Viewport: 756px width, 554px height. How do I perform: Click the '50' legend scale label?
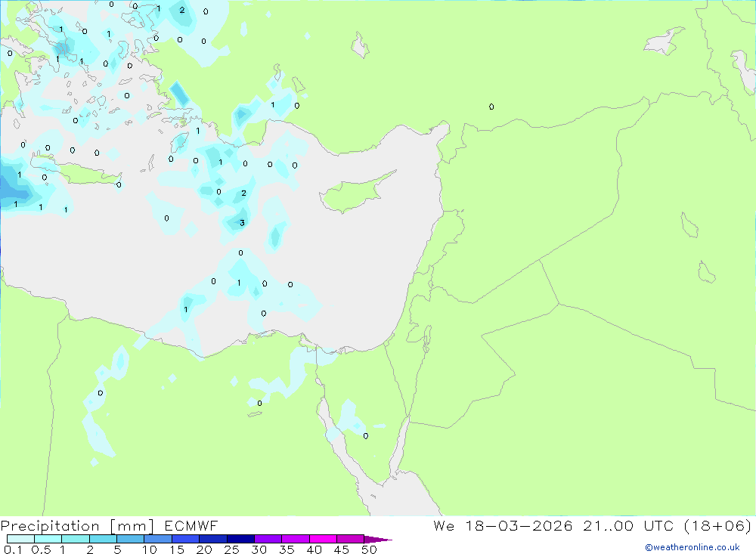tap(369, 549)
